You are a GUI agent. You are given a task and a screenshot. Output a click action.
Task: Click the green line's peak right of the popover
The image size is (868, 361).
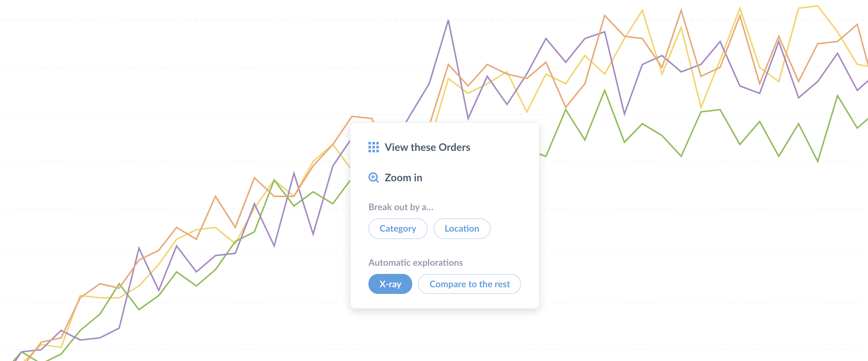point(604,90)
